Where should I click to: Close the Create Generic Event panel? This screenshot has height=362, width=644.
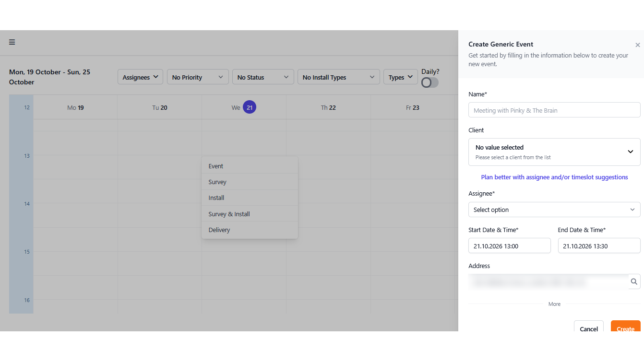click(x=637, y=45)
